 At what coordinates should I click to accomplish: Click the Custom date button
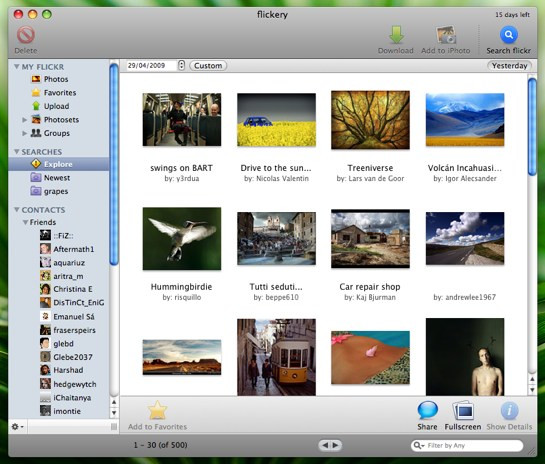[x=208, y=66]
